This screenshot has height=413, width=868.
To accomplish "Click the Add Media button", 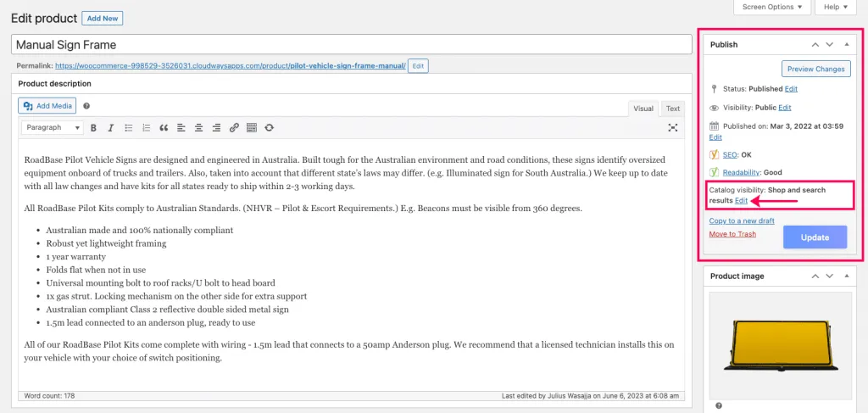I will pyautogui.click(x=47, y=106).
